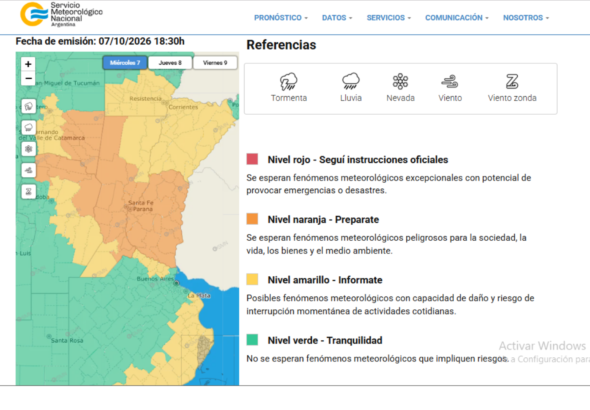Click the Servicio Meteorológico Nacional logo

[61, 14]
